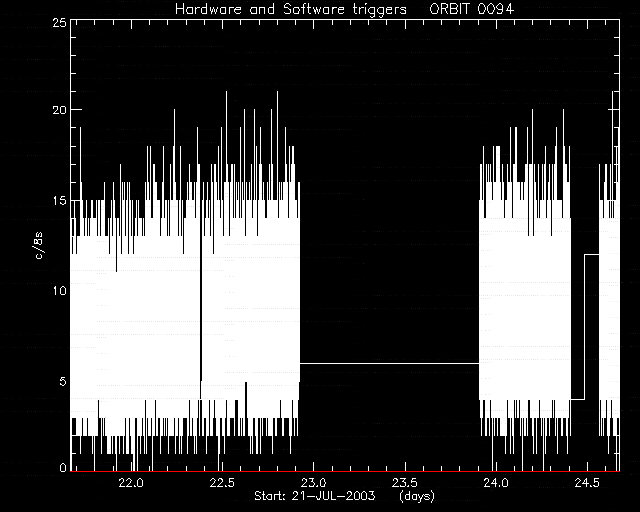This screenshot has height=512, width=640.
Task: Click the y-axis tick label 20
Action: [x=59, y=110]
